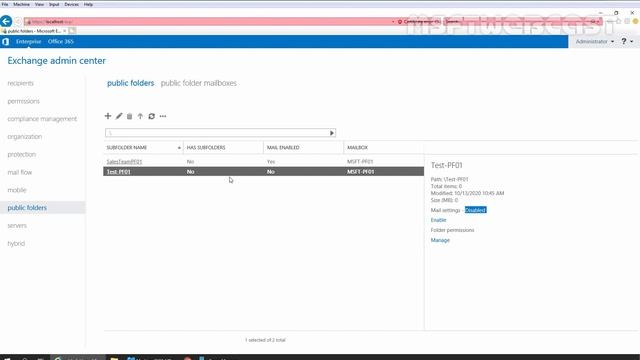Open the Help menu of the VM window
Viewport: 640px width, 360px height.
pos(88,4)
